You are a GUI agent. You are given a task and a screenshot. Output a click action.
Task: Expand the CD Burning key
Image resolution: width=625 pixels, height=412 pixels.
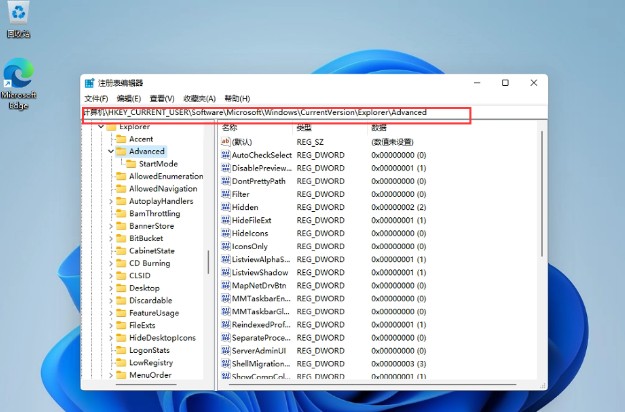pyautogui.click(x=111, y=263)
